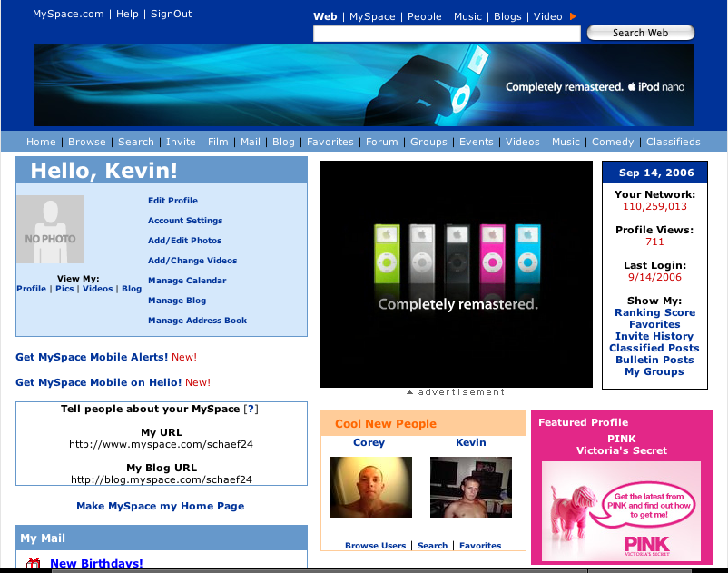This screenshot has height=573, width=728.
Task: Open Groups in the navigation bar
Action: click(428, 142)
